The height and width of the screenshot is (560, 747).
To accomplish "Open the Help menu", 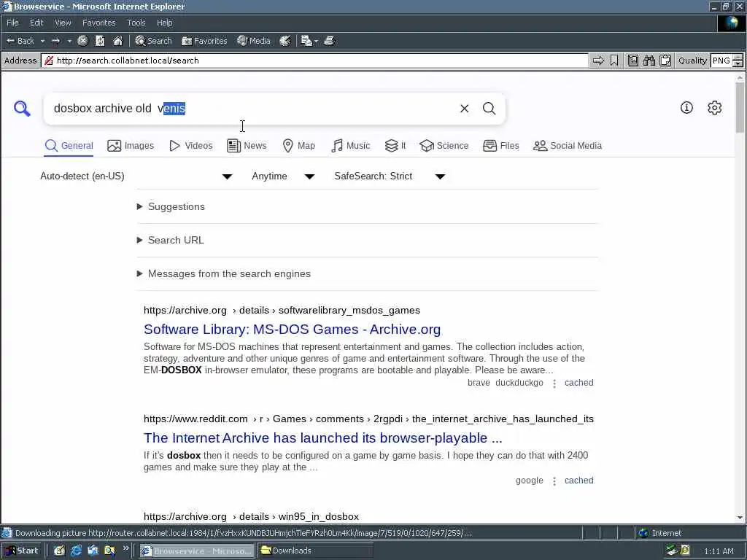I will tap(164, 23).
